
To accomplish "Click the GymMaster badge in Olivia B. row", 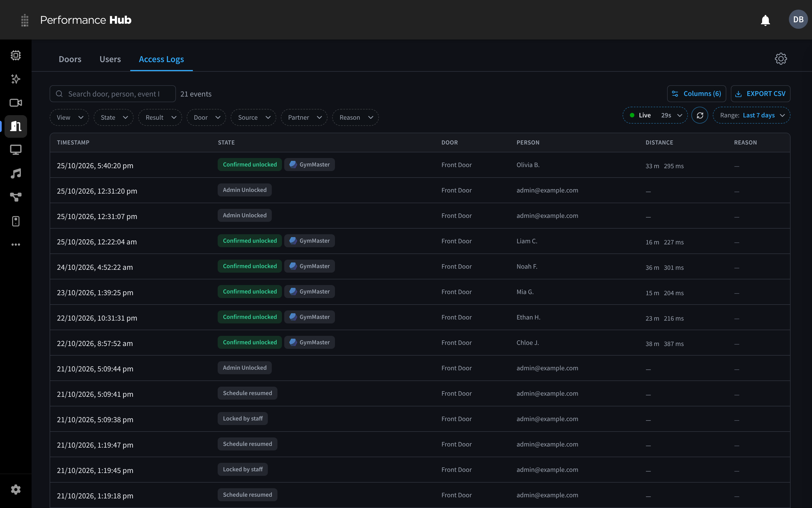I will 309,165.
